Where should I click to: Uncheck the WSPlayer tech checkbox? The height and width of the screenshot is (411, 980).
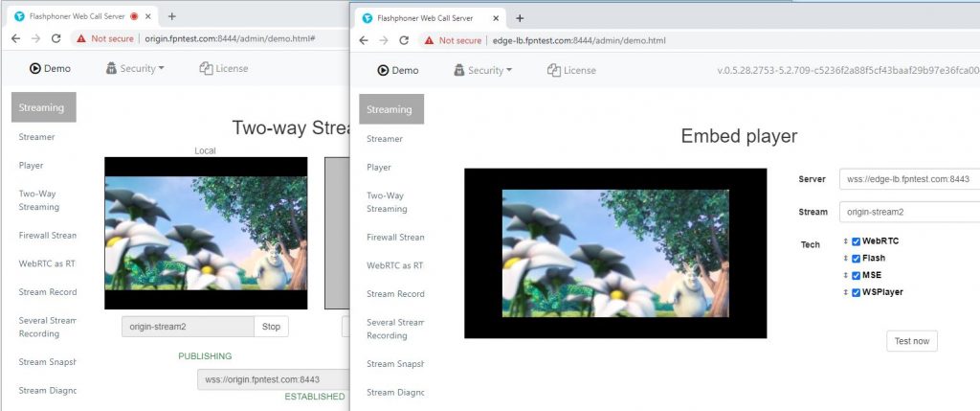click(857, 292)
